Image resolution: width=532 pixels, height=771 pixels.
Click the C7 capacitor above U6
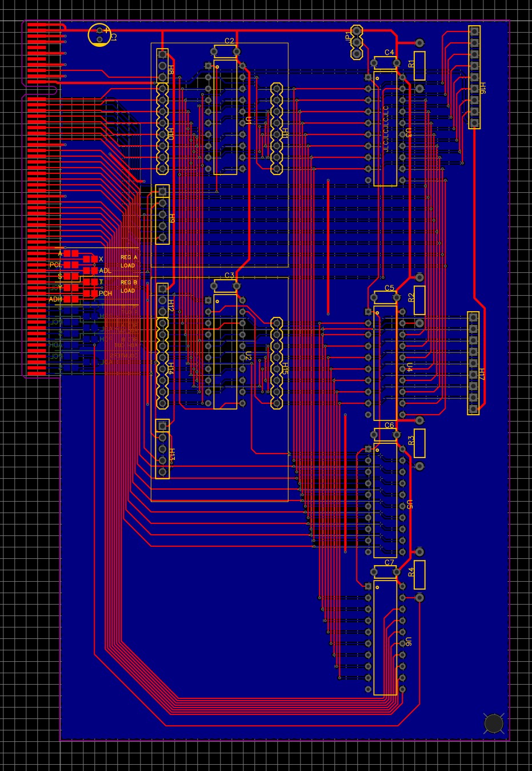click(x=386, y=571)
